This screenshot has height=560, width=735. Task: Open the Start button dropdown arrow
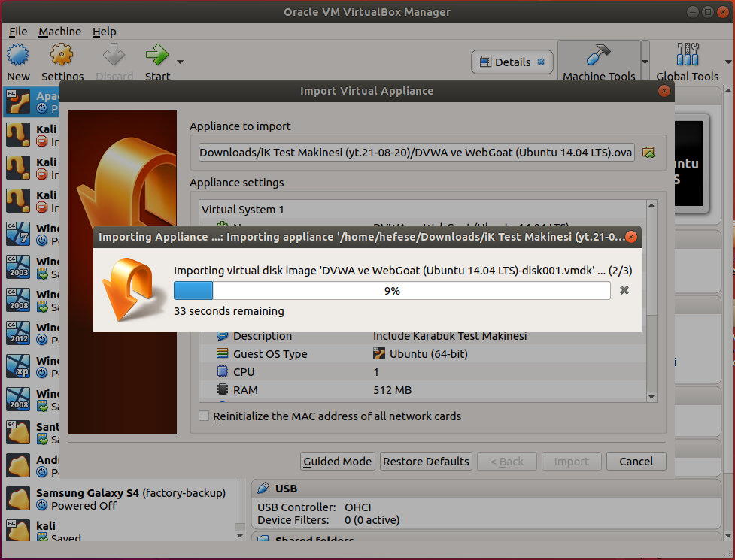point(180,62)
